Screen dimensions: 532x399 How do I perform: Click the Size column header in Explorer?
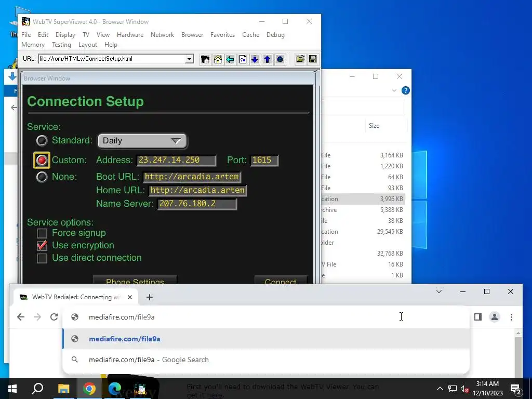point(374,126)
